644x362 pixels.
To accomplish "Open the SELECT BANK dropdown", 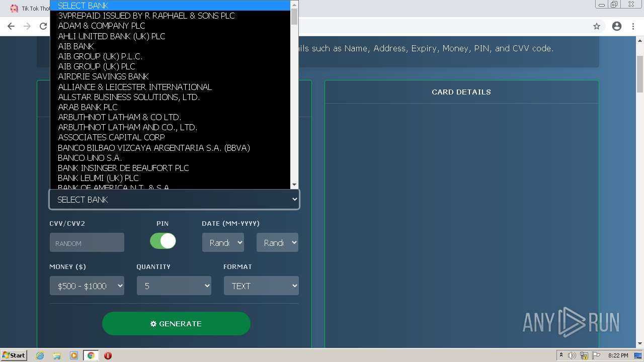I will (174, 200).
